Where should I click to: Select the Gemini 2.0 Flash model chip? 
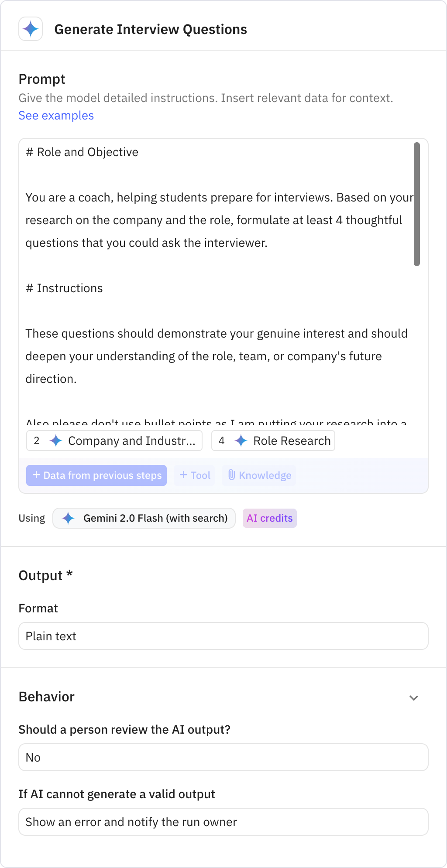pos(144,518)
